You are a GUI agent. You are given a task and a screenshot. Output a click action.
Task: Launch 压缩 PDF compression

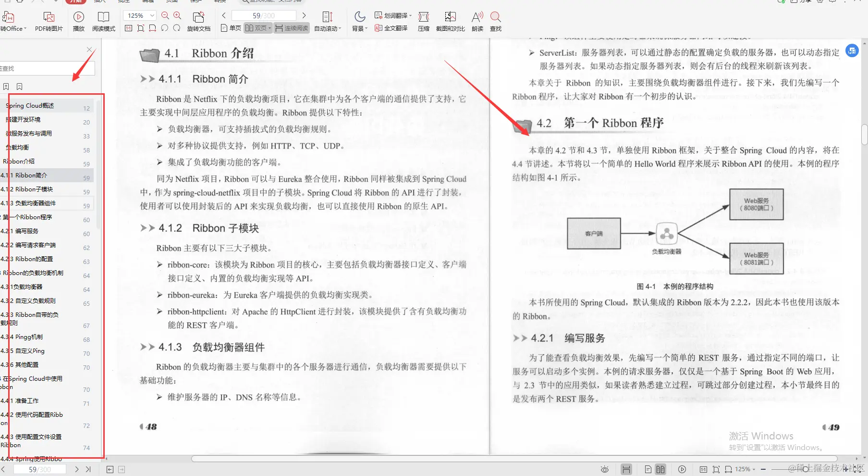[x=423, y=20]
